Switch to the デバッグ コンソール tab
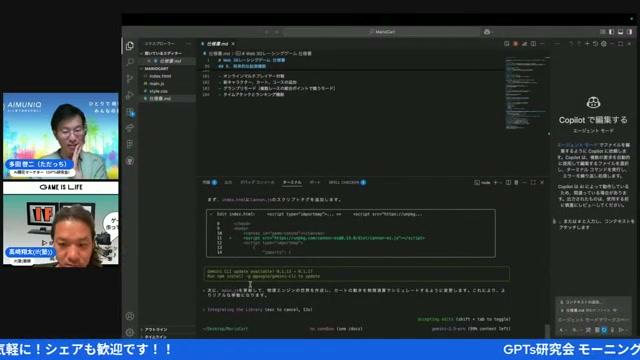 257,182
